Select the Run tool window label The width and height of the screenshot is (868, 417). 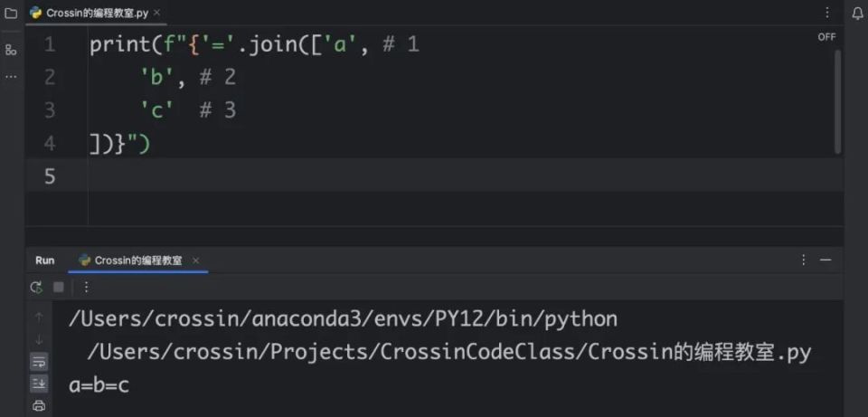click(x=45, y=261)
